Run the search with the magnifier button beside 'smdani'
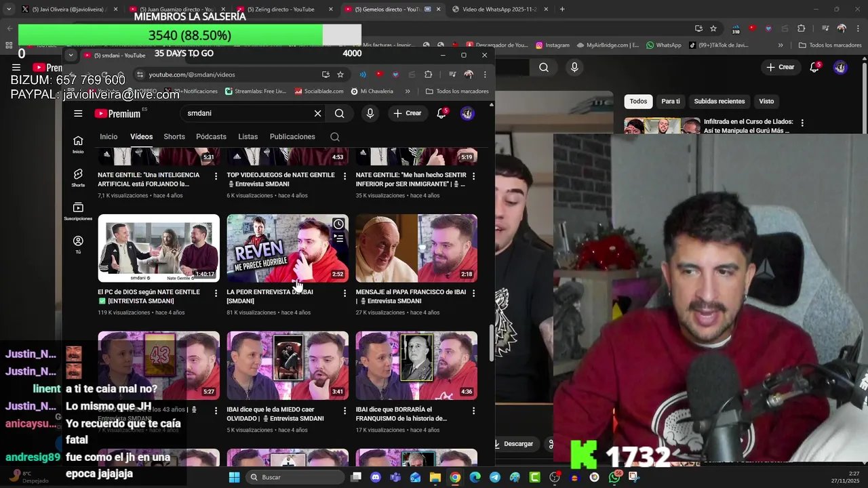868x488 pixels. (x=340, y=113)
